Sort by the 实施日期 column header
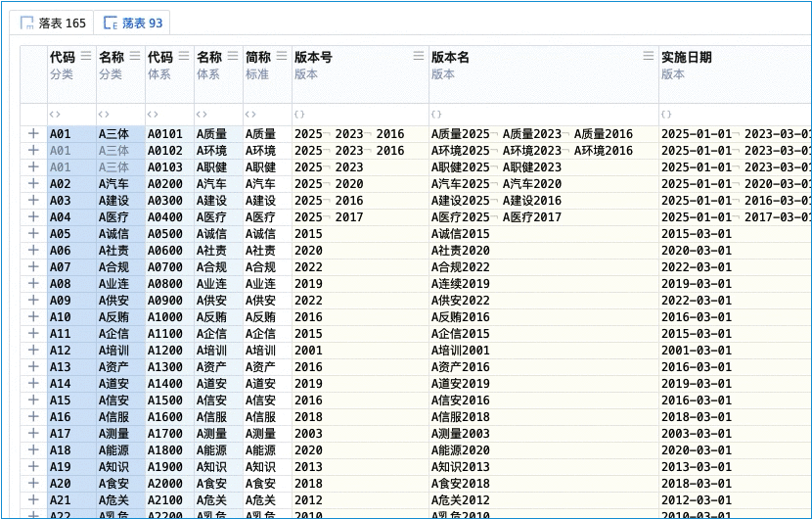 [686, 58]
